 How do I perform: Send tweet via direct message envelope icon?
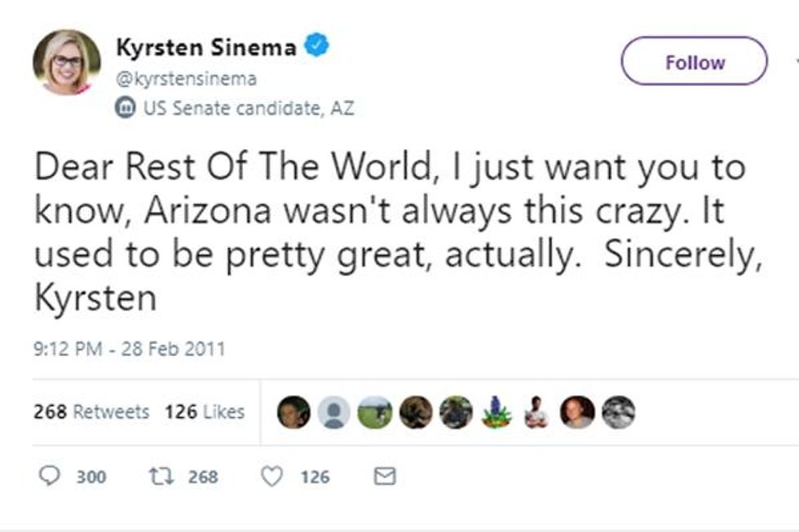(384, 476)
